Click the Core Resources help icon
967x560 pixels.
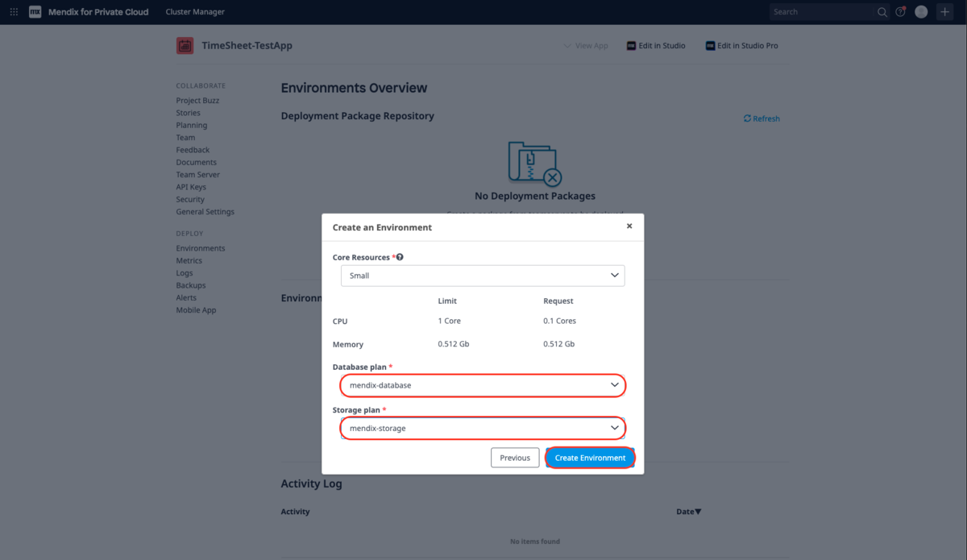pyautogui.click(x=400, y=257)
